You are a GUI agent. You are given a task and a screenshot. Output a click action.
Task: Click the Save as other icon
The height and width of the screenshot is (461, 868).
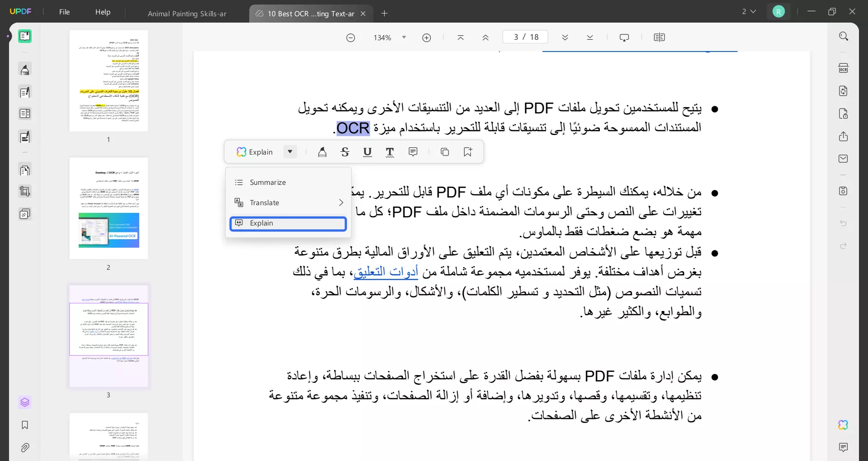click(844, 191)
